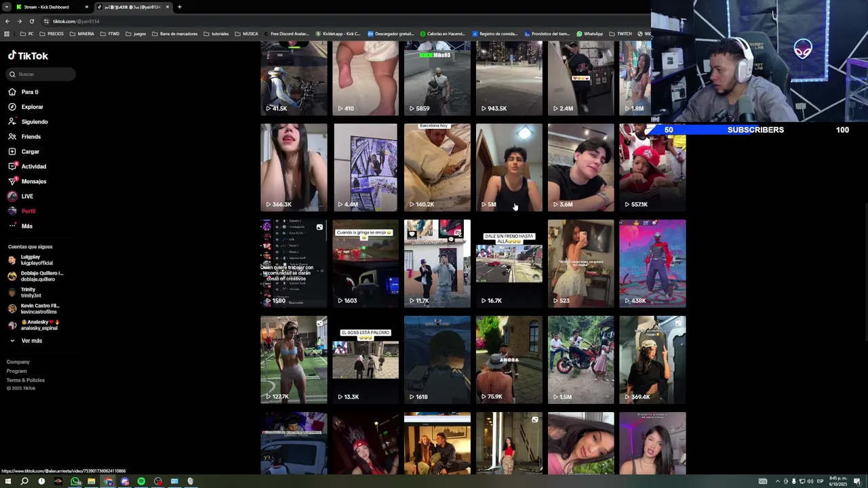Open the video with 523 views

pyautogui.click(x=580, y=264)
